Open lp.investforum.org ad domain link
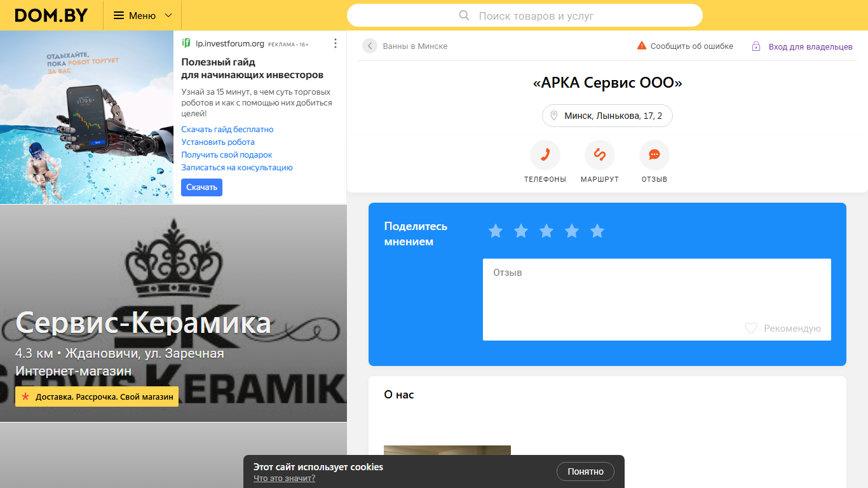 (229, 44)
